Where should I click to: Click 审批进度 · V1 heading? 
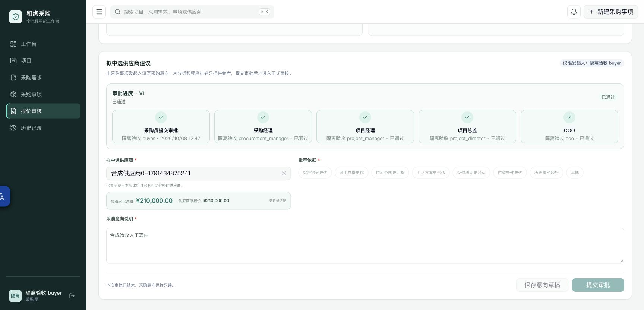[x=129, y=94]
